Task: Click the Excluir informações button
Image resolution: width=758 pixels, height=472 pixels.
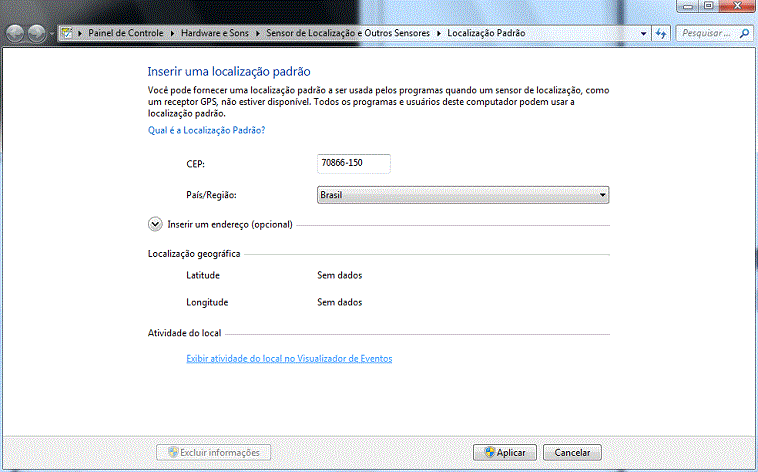Action: (213, 453)
